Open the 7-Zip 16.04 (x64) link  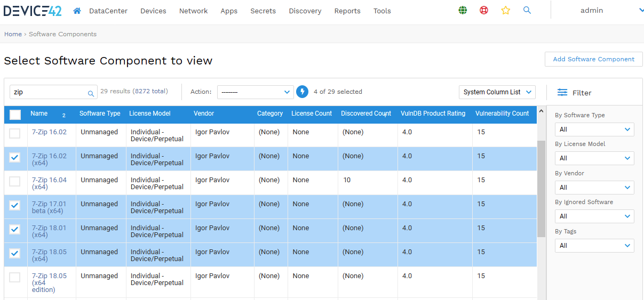point(49,183)
